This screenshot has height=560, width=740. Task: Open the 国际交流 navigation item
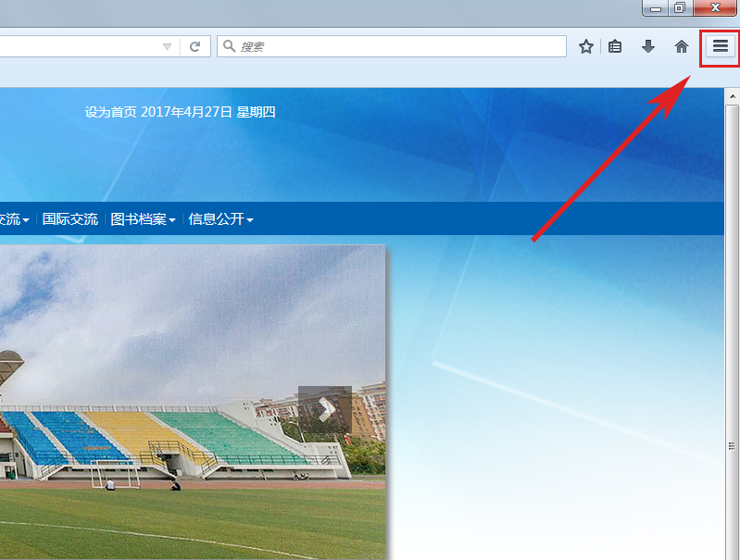pos(69,219)
